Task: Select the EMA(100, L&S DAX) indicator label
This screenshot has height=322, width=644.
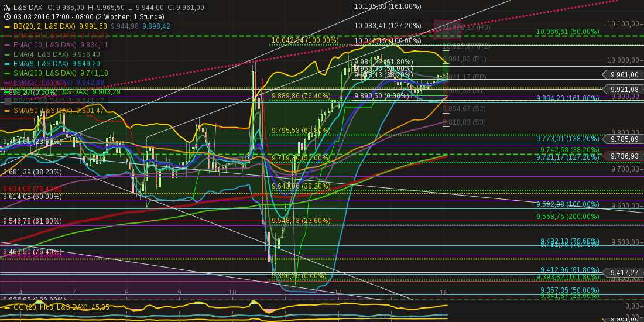Action: tap(44, 44)
